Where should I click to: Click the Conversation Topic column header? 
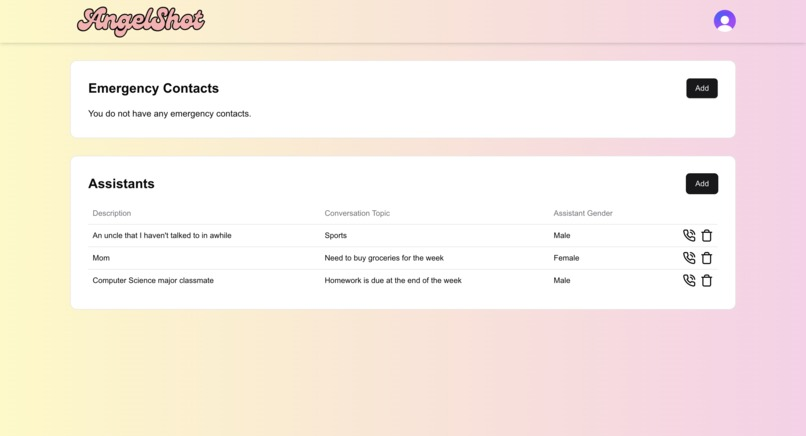point(357,213)
